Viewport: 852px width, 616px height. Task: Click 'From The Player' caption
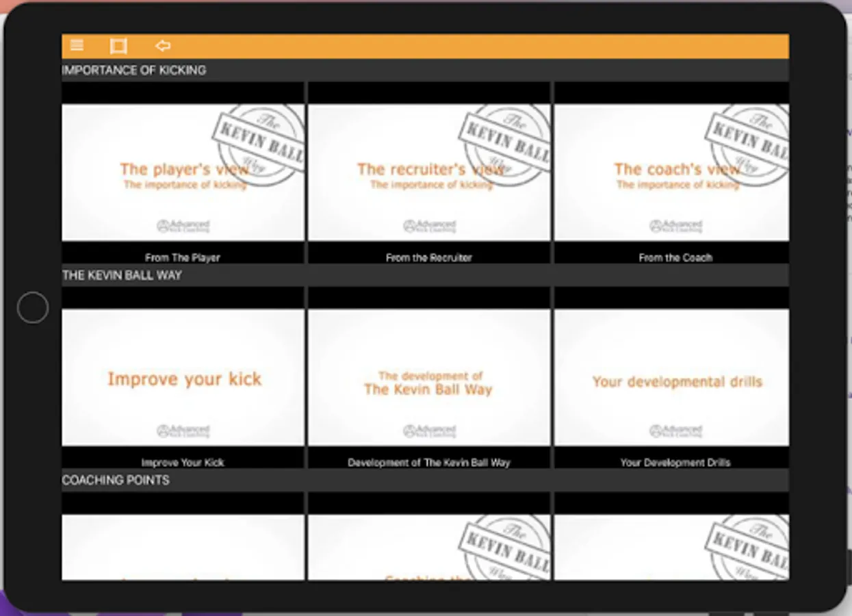click(183, 257)
